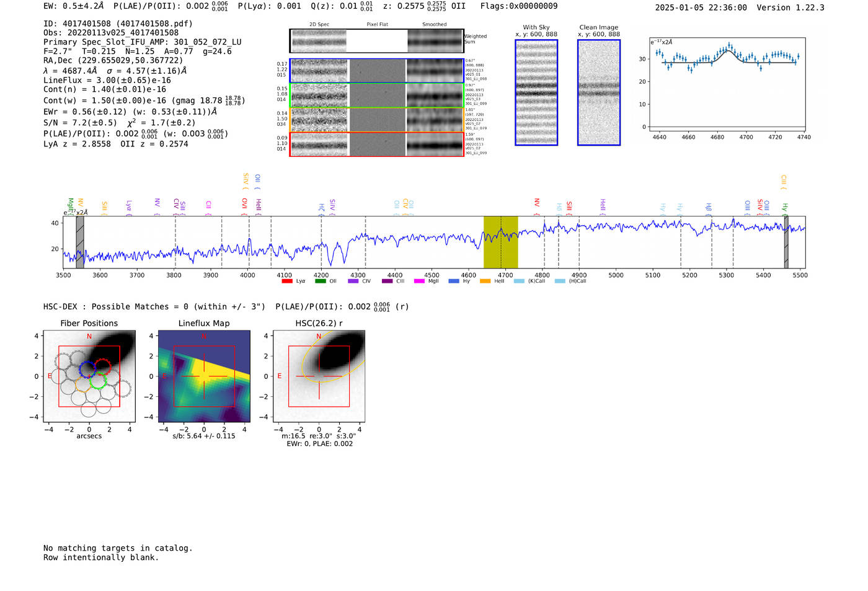This screenshot has height=591, width=868.
Task: Click the blue fiber circle in Fiber Positions
Action: pos(87,368)
